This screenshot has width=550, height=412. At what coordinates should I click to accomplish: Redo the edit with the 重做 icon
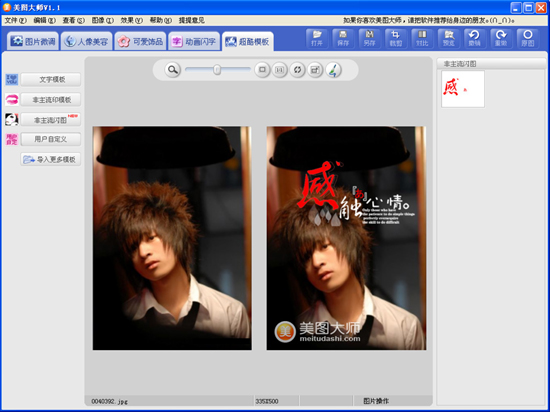[x=501, y=38]
